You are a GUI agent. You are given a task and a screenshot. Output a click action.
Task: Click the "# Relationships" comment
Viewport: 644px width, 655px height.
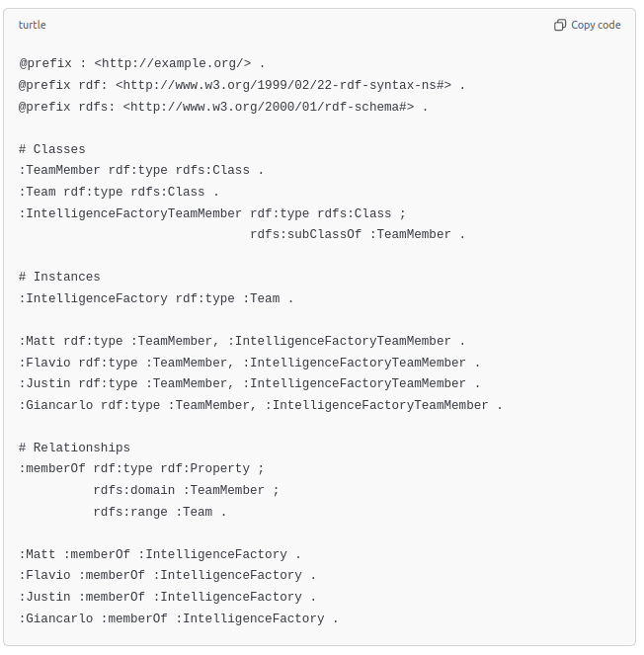74,448
